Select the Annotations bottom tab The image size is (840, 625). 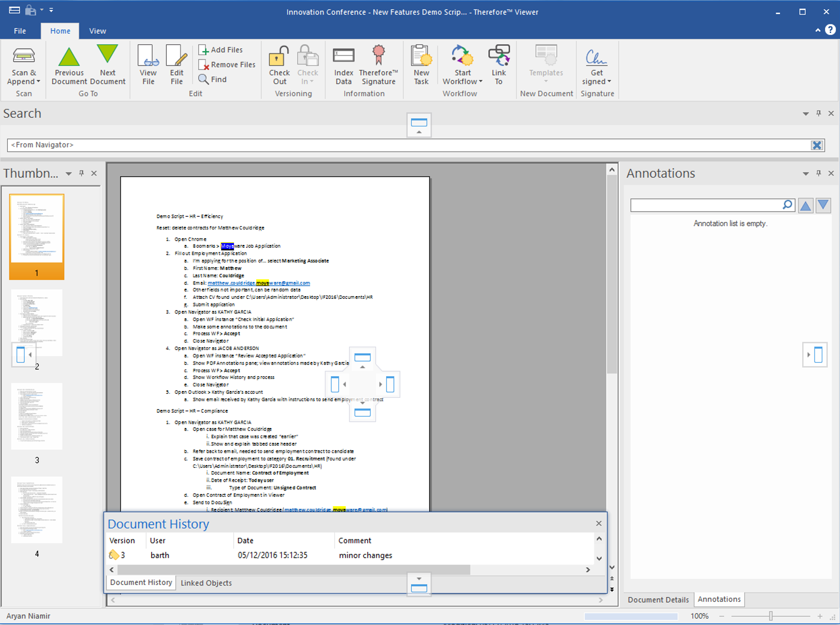(x=719, y=599)
